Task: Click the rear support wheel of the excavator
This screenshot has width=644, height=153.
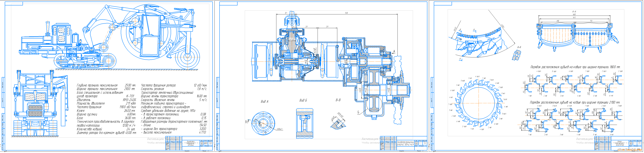Action: (187, 57)
